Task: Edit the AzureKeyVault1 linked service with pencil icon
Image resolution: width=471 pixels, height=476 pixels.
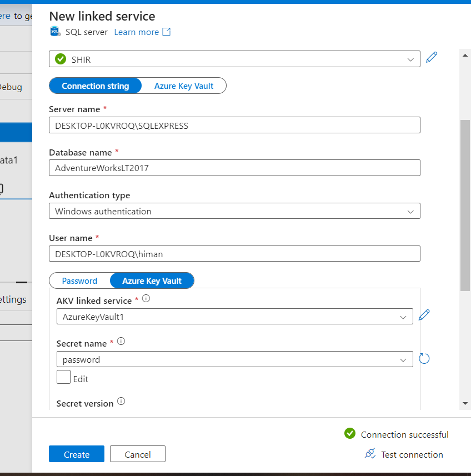Action: 424,315
